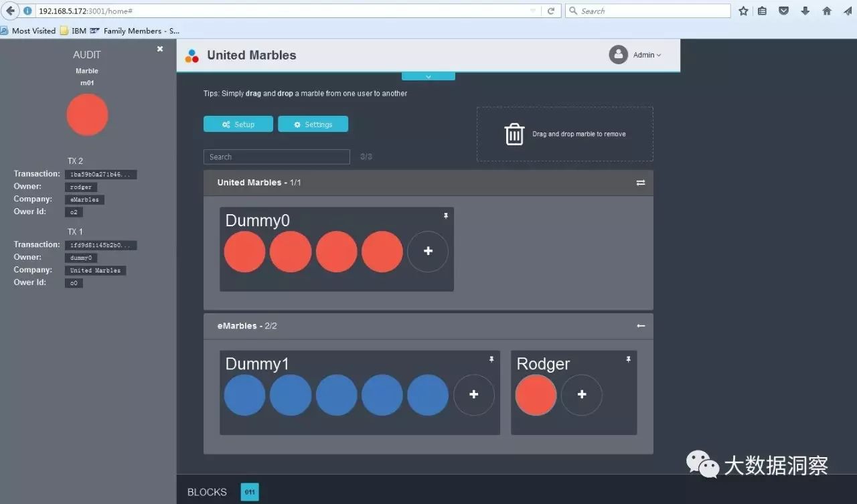Click the company value United Marbles in TX 1
Viewport: 857px width, 504px height.
tap(96, 270)
